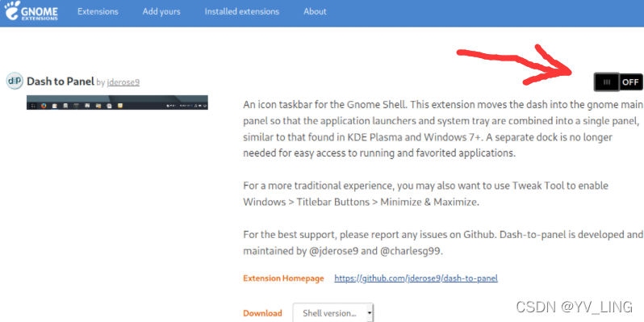Viewport: 644px width, 322px height.
Task: Click the Extension Homepage label
Action: (283, 278)
